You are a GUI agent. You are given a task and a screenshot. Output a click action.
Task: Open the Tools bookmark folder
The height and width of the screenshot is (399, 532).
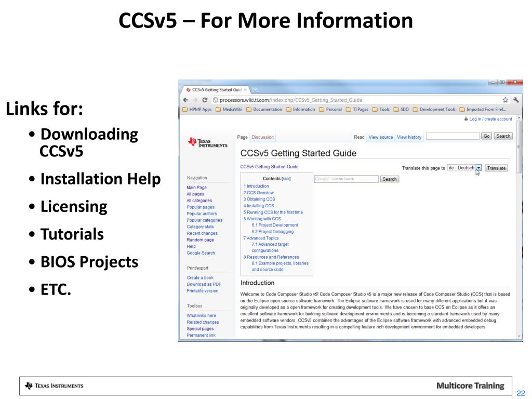(x=381, y=109)
